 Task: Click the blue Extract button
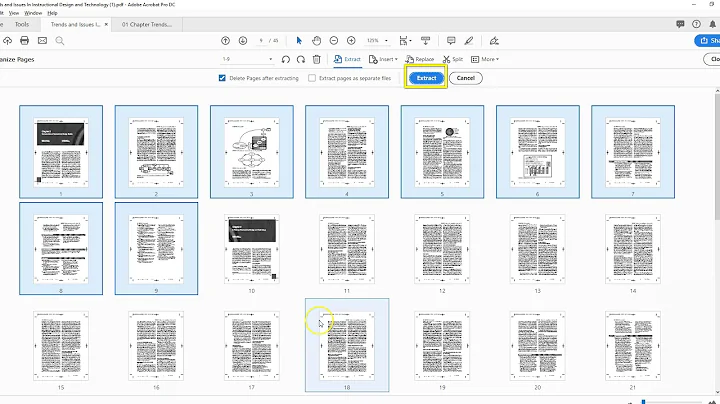pos(426,78)
